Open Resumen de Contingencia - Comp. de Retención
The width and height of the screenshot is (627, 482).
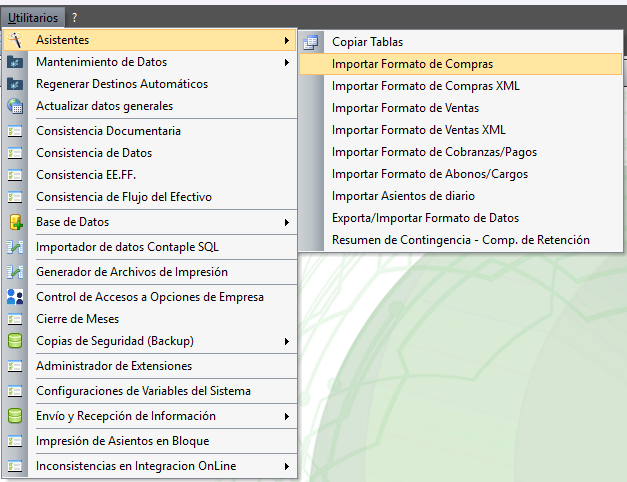pyautogui.click(x=461, y=240)
